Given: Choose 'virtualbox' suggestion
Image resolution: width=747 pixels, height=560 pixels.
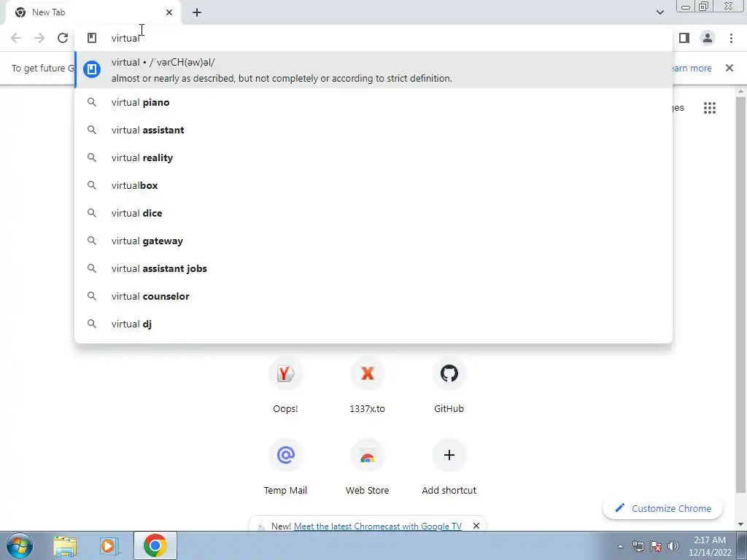Looking at the screenshot, I should 373,185.
